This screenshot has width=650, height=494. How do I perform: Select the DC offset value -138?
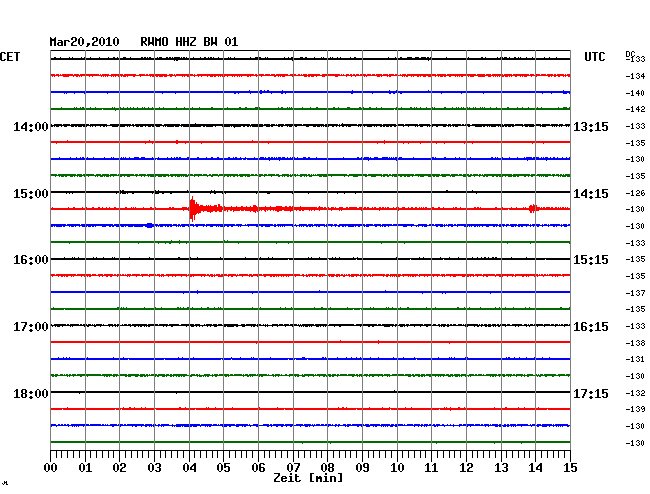point(635,343)
